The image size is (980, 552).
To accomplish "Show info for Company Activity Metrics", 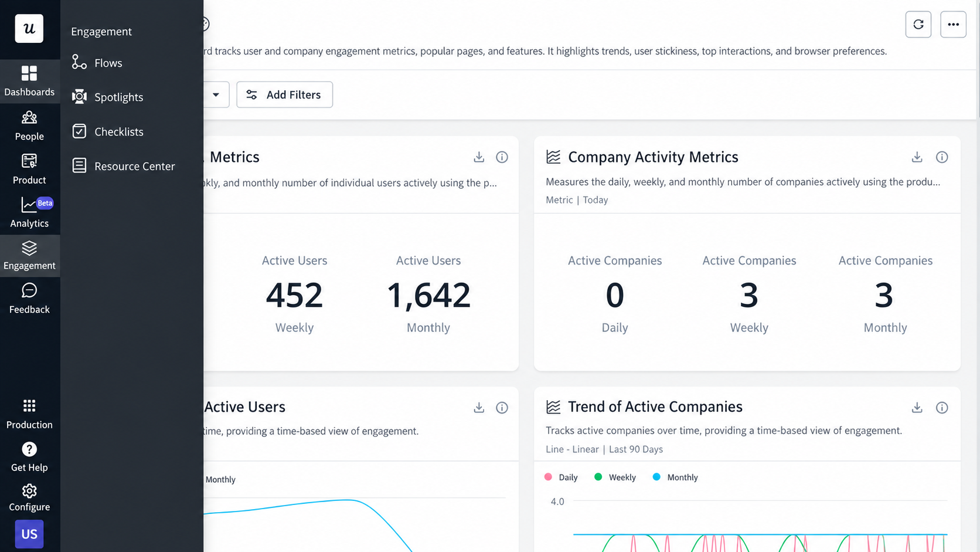I will pos(942,157).
